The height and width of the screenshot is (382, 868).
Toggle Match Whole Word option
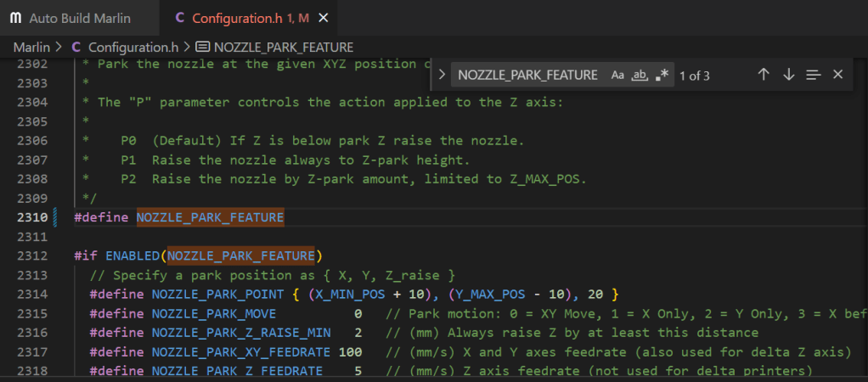(x=640, y=75)
